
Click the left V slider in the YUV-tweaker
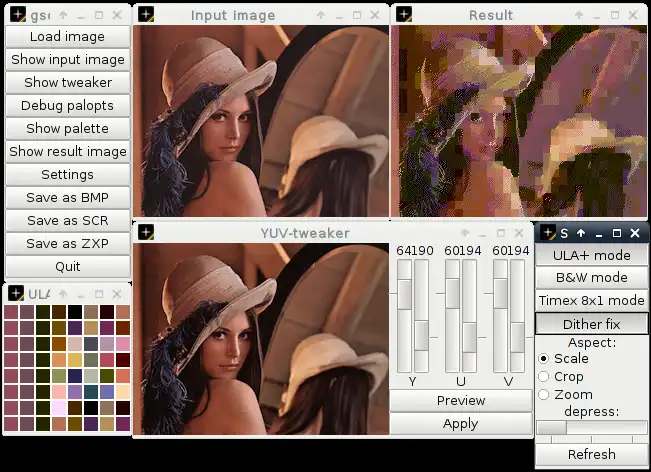(501, 316)
